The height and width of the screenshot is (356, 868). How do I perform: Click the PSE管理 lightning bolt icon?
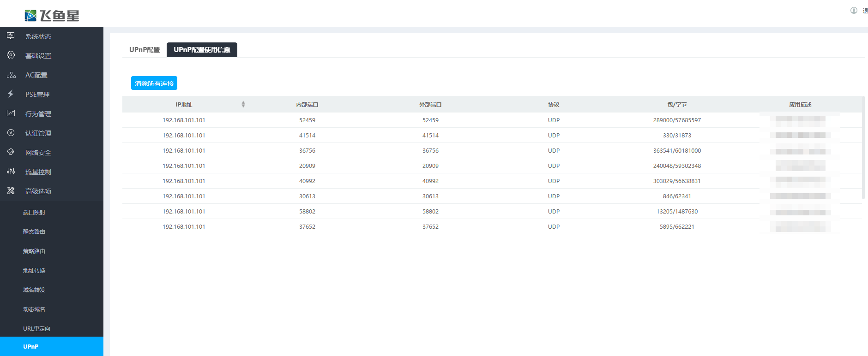point(11,94)
